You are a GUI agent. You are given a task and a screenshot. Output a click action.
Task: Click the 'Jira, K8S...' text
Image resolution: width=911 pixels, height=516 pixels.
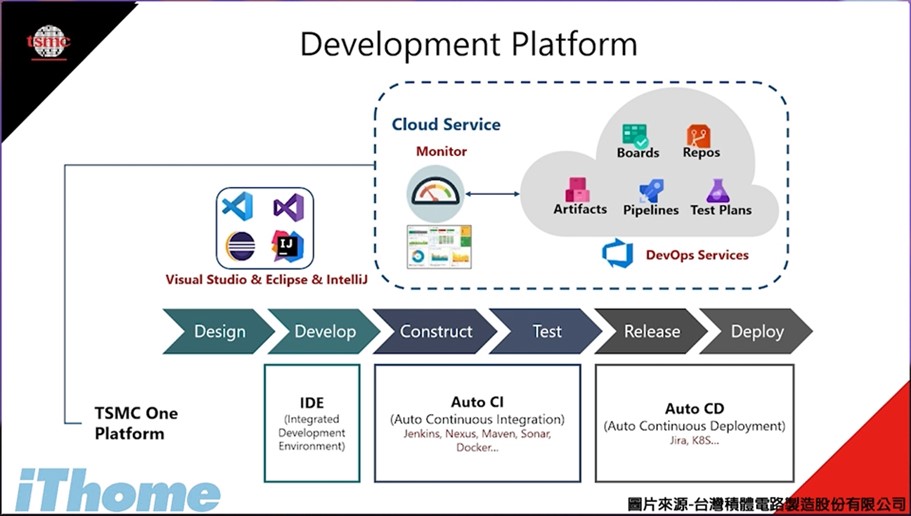pos(694,440)
